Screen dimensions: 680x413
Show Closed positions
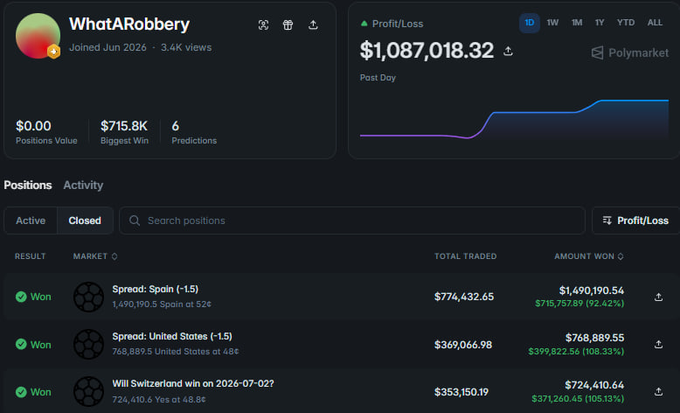tap(85, 220)
